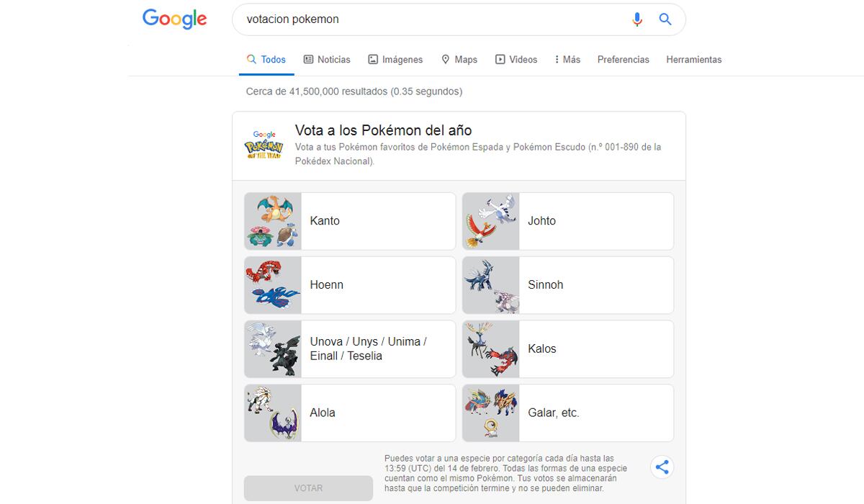864x504 pixels.
Task: Click the search magnifier icon
Action: 665,19
